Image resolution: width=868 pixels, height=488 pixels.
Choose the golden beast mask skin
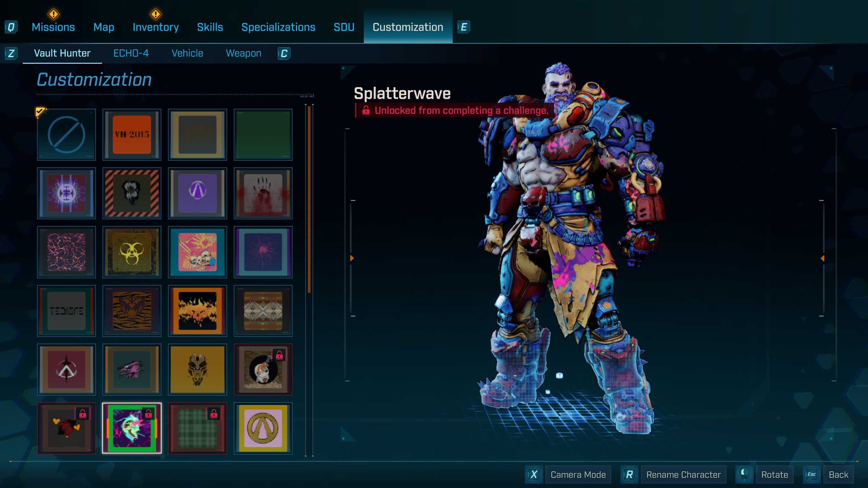click(197, 369)
